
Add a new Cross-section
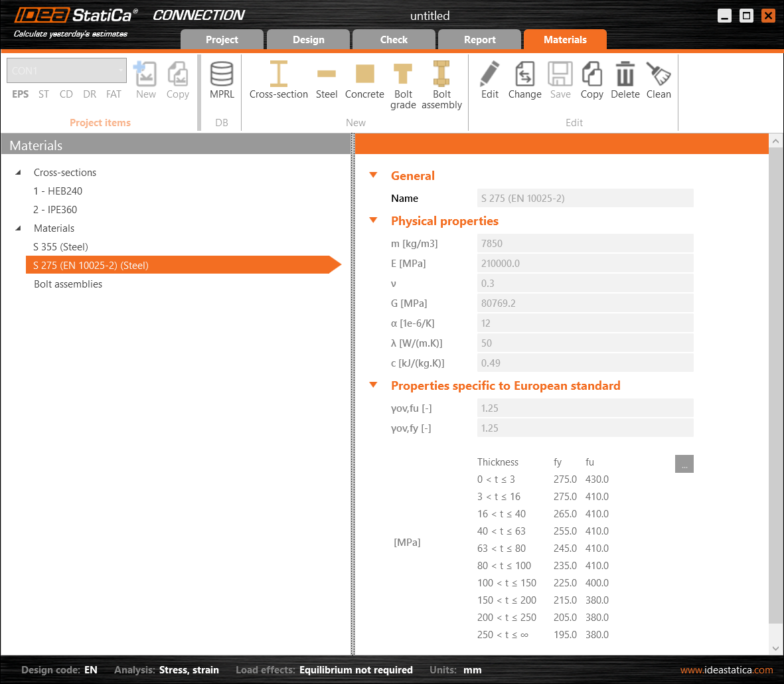pos(278,80)
